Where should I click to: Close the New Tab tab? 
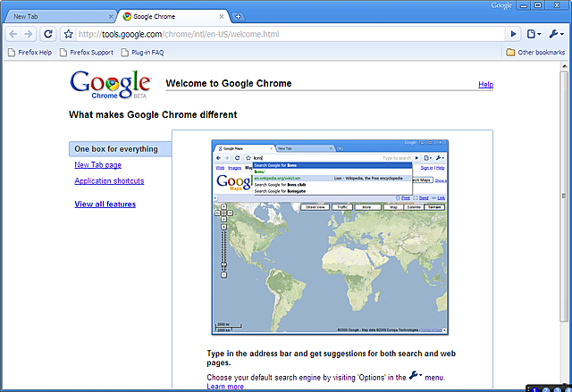pos(111,16)
